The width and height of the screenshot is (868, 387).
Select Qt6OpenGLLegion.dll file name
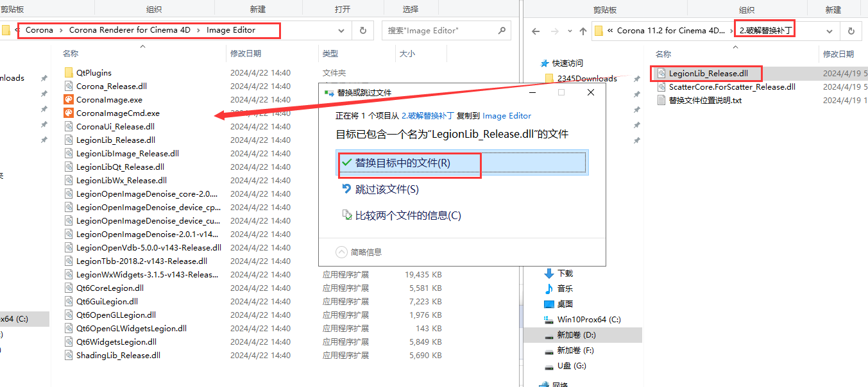pyautogui.click(x=115, y=315)
